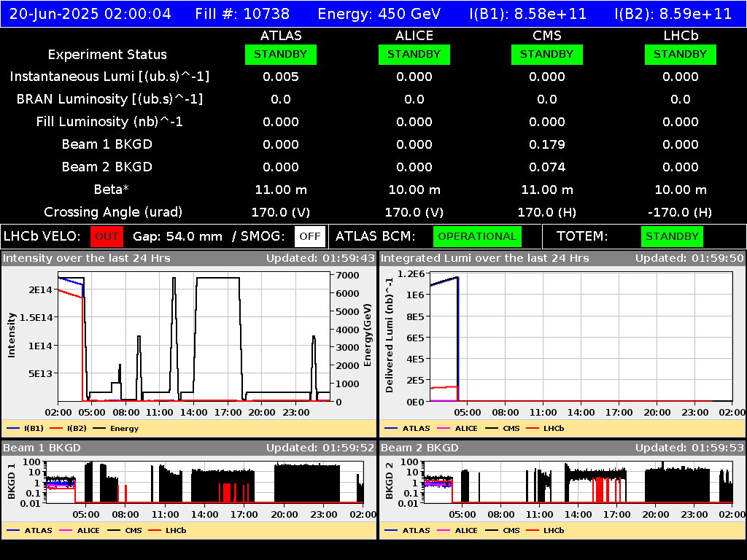
Task: Click ATLAS instantaneous lumi value 0.005
Action: tap(281, 77)
